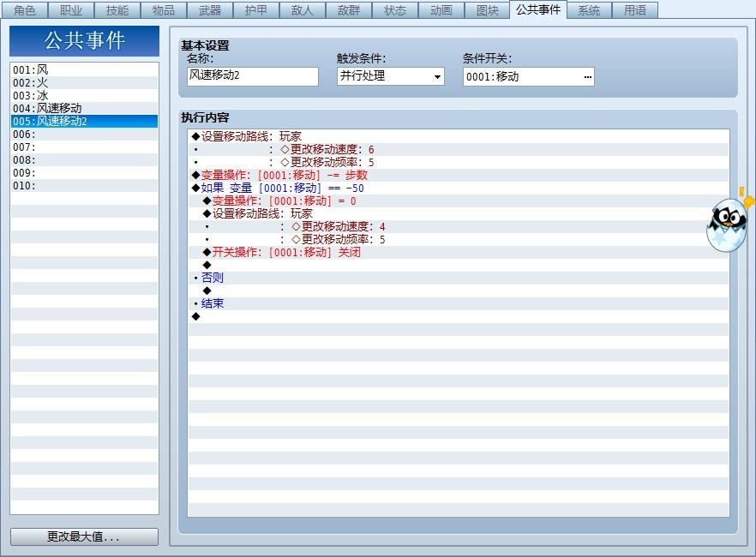
Task: Select common event 001:风
Action: click(84, 70)
